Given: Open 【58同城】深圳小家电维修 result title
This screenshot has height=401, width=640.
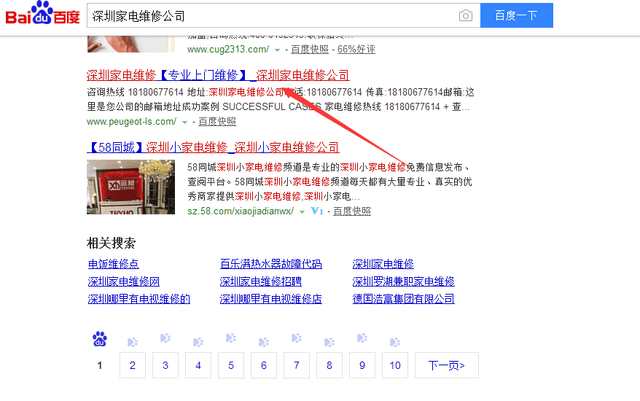Looking at the screenshot, I should (213, 147).
